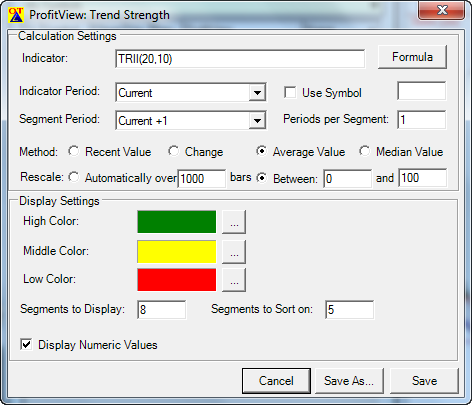Open Low Color picker ellipsis button

(x=234, y=280)
